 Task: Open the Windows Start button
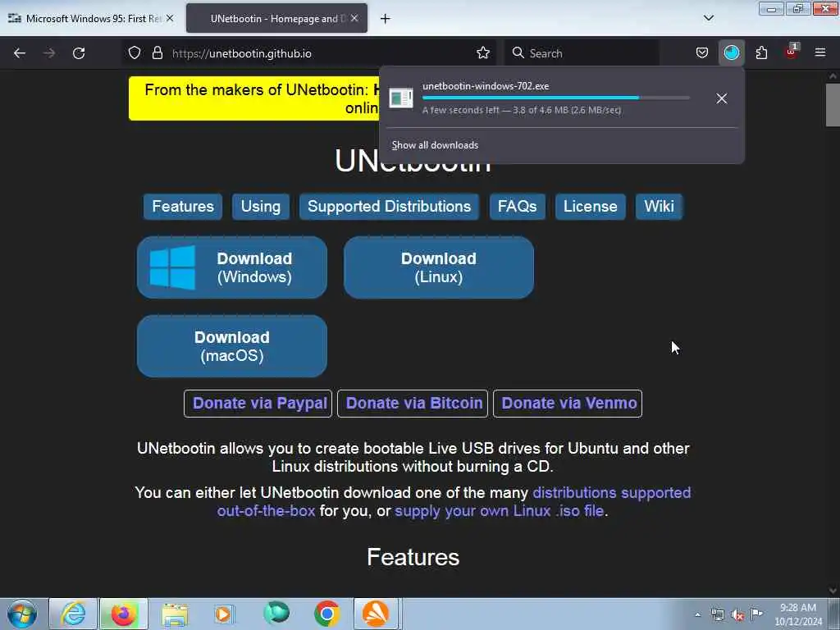tap(22, 614)
